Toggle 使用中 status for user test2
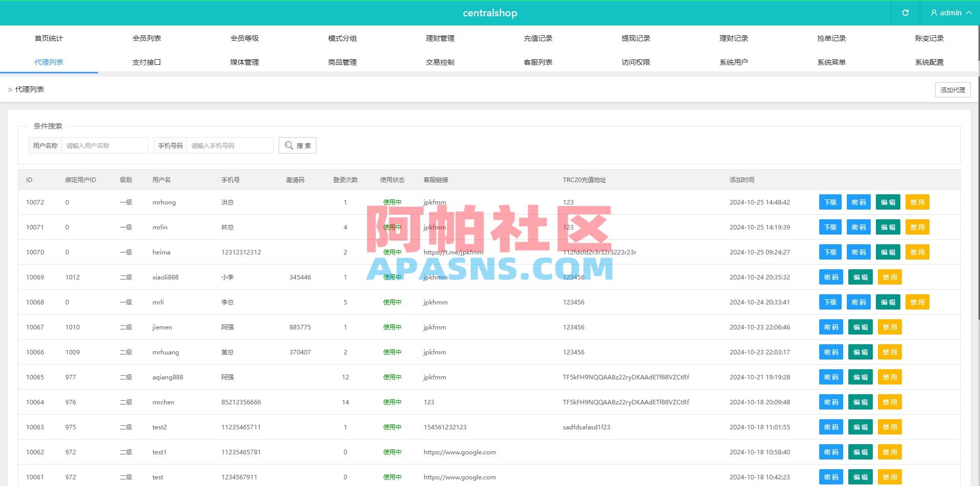 (x=391, y=427)
